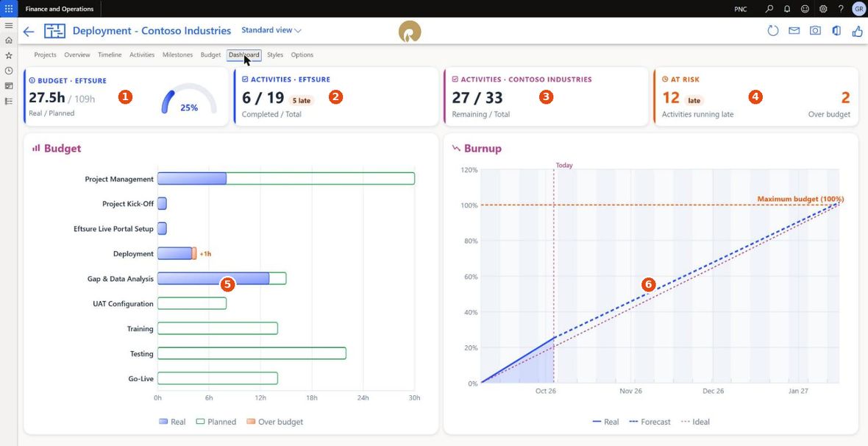Toggle the Real series in Budget legend
Image resolution: width=868 pixels, height=446 pixels.
172,422
